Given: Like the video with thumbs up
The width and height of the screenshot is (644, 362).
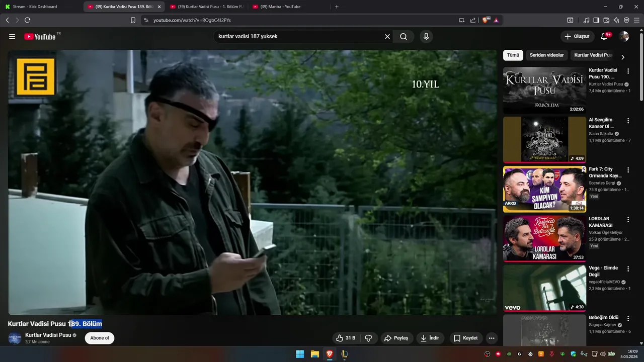Looking at the screenshot, I should pyautogui.click(x=346, y=338).
